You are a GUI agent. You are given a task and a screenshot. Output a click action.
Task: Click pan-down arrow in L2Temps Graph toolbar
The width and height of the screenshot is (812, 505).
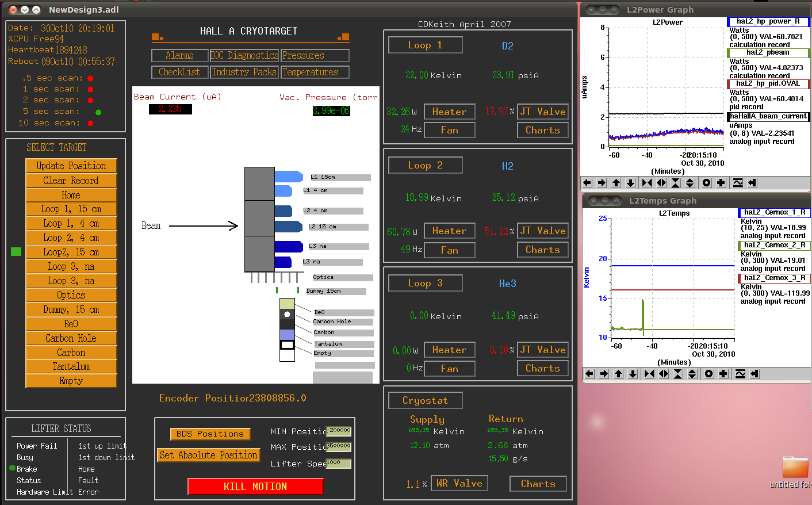[x=633, y=374]
